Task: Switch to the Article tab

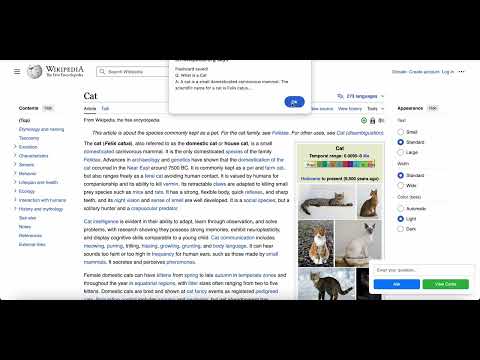Action: [90, 109]
